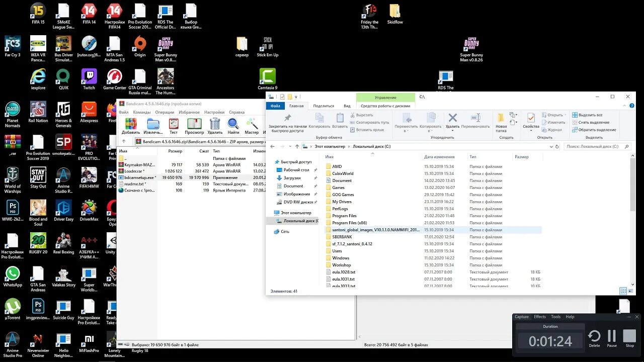Open the µTorrent desktop icon
Image resolution: width=644 pixels, height=362 pixels.
tap(13, 309)
